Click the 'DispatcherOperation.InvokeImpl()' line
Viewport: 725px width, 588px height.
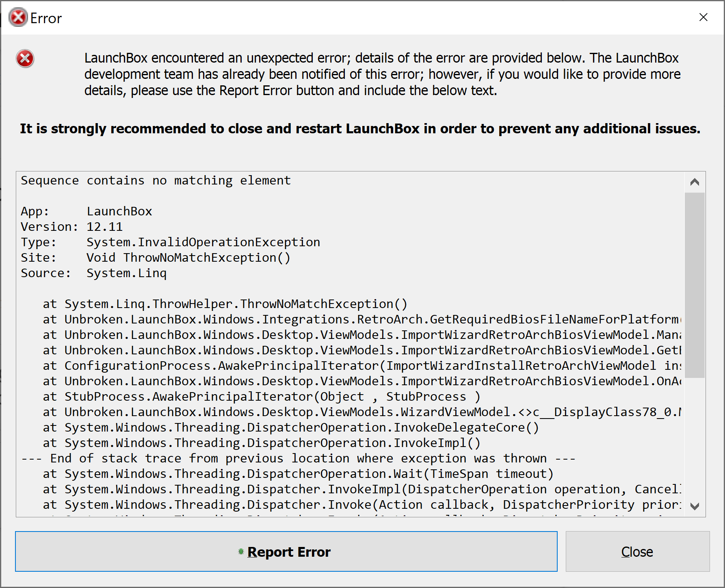[262, 443]
